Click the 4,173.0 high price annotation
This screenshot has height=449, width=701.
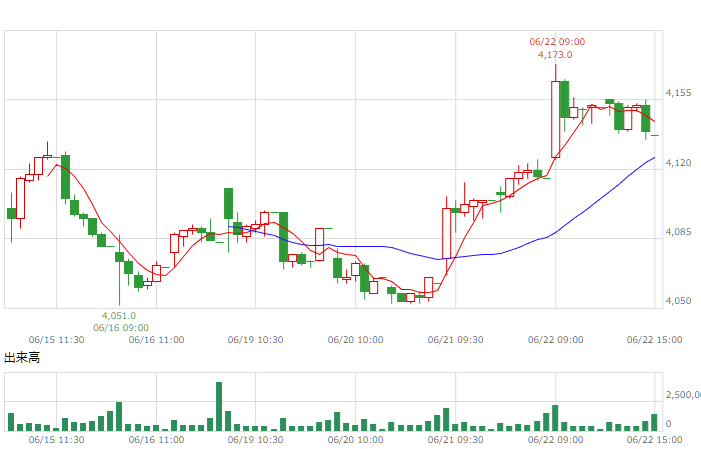tap(555, 55)
